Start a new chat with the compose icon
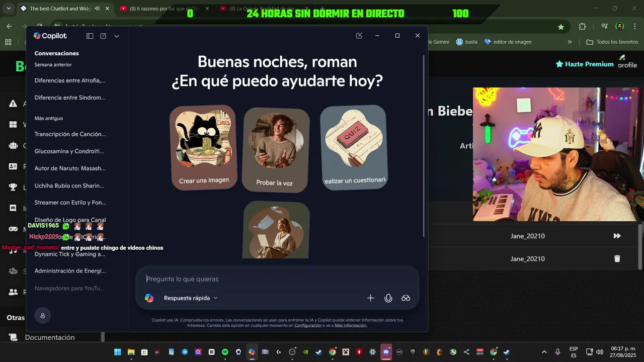Image resolution: width=644 pixels, height=362 pixels. 103,36
